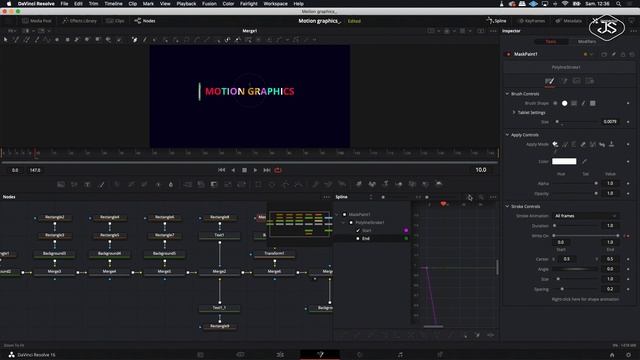This screenshot has width=640, height=360.
Task: Select the active Polyline Stroke brush tab
Action: point(549,81)
